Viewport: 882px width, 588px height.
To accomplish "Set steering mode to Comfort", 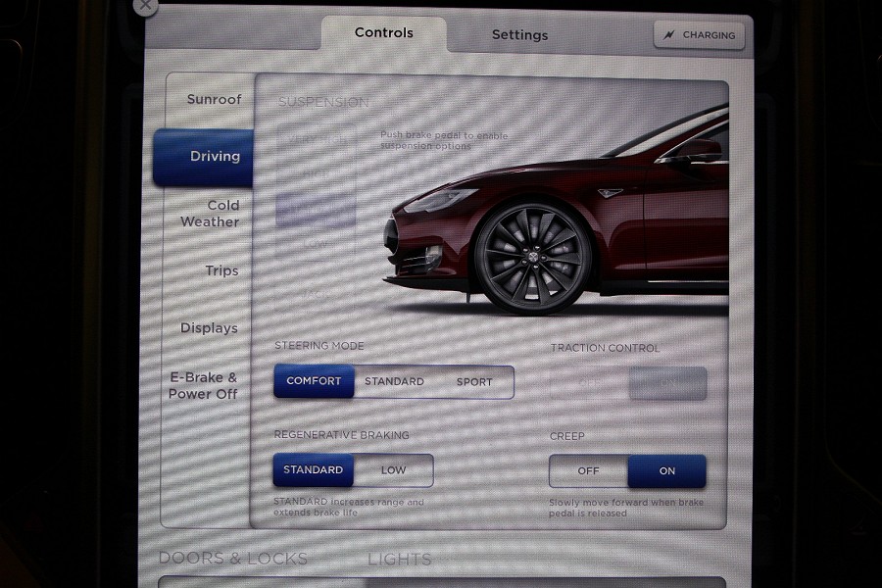I will click(314, 381).
